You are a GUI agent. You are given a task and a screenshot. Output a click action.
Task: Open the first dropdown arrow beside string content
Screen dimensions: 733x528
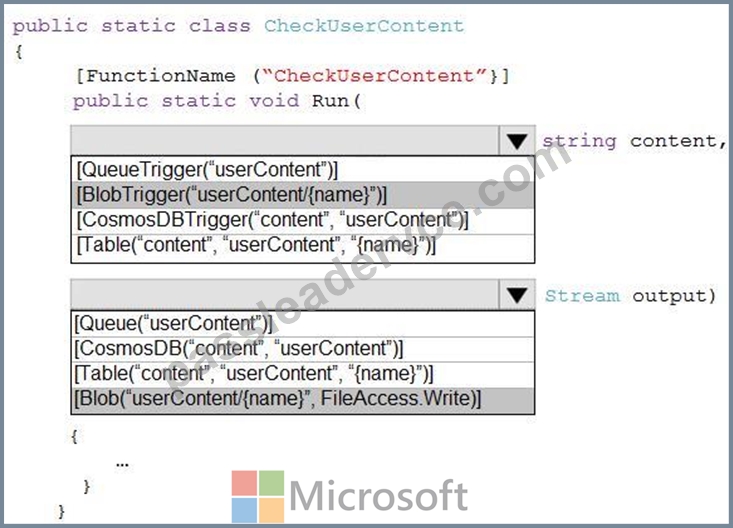pos(517,141)
